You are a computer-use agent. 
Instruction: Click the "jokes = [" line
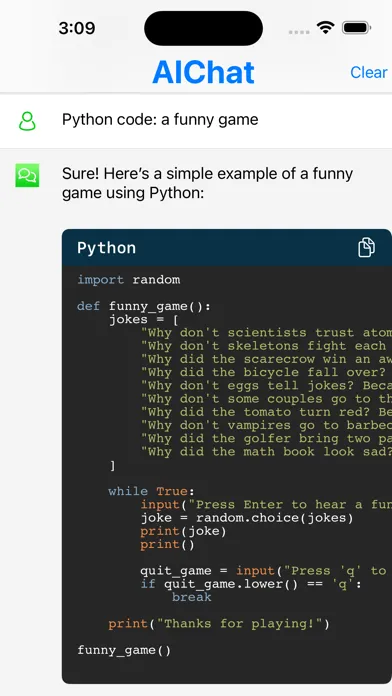pos(144,320)
